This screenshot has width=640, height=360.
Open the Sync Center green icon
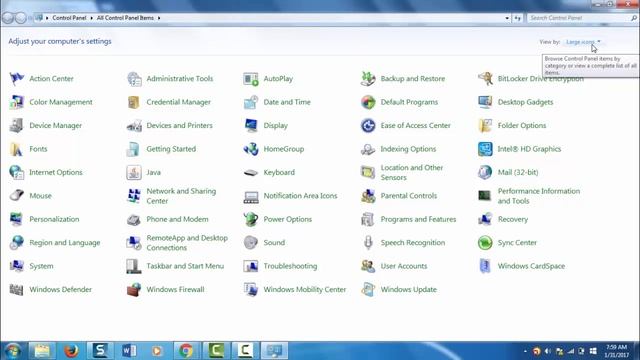pyautogui.click(x=485, y=242)
